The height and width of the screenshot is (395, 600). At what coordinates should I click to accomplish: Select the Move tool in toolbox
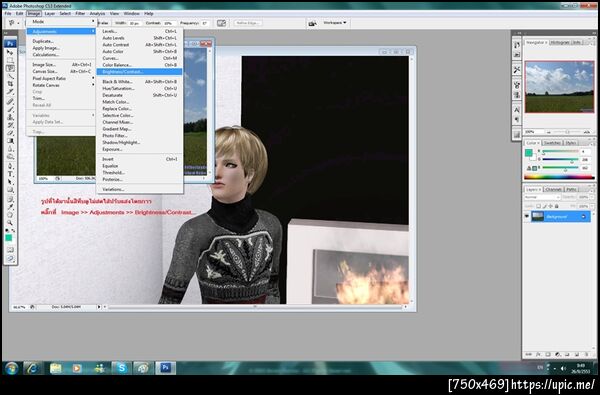click(x=10, y=52)
